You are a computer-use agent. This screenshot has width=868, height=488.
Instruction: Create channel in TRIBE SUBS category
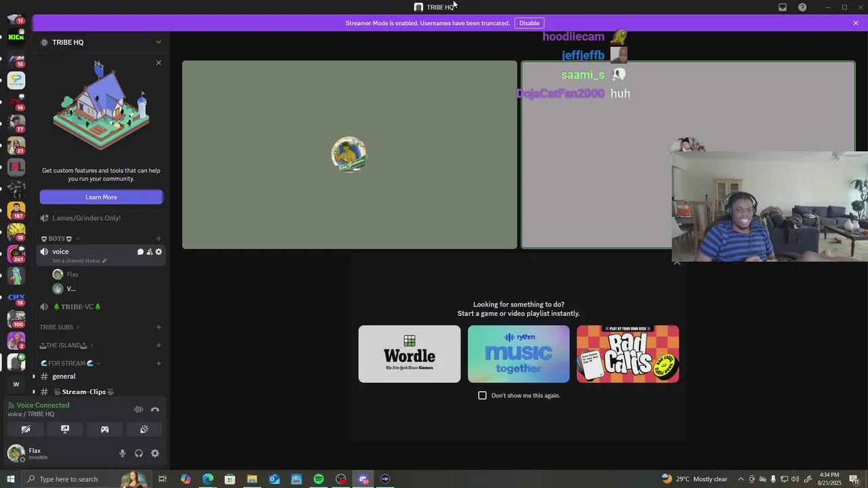(x=159, y=327)
